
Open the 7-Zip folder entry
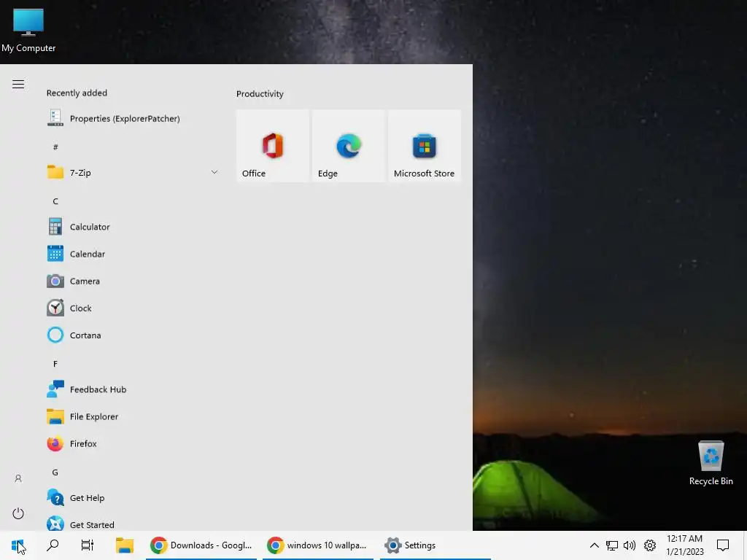(x=133, y=172)
